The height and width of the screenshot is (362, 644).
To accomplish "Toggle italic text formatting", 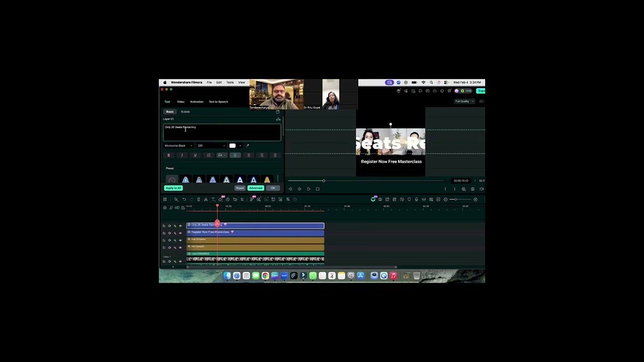I will pos(182,155).
